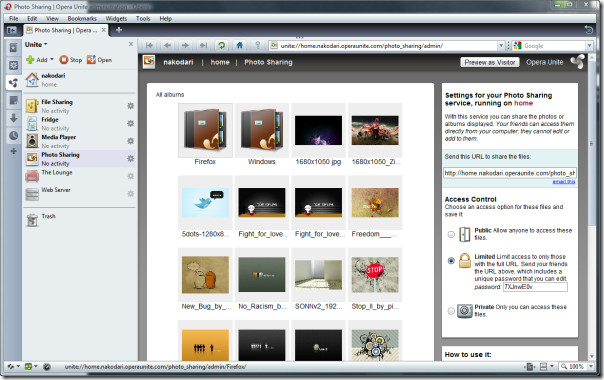Open the Bookmarks menu
Screen dimensions: 604x380
pos(82,18)
